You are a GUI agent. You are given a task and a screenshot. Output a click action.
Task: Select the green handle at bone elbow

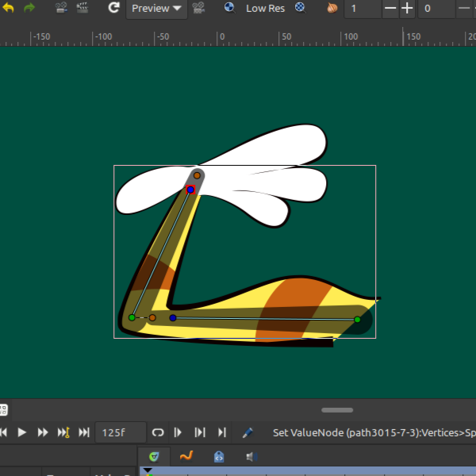point(132,317)
